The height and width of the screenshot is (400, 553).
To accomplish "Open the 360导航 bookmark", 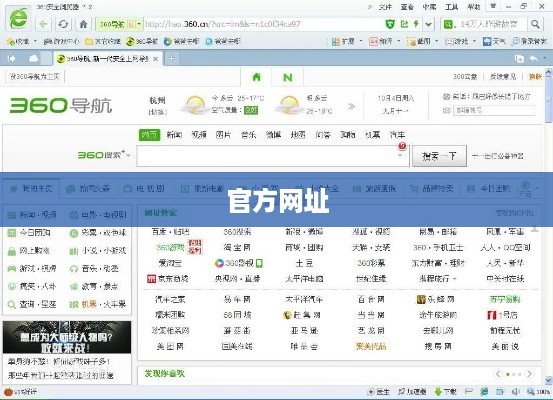I will 142,41.
